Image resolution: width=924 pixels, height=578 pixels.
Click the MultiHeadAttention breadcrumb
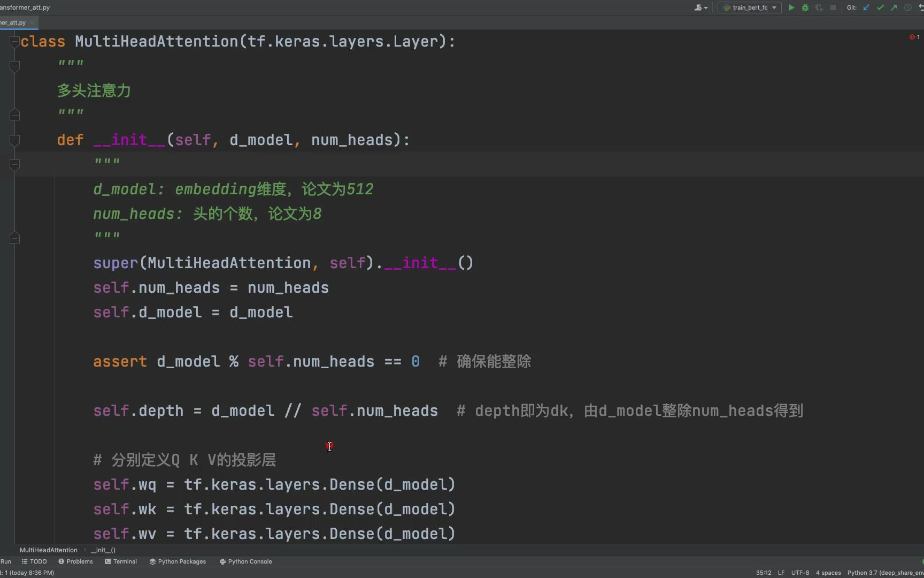(x=49, y=550)
